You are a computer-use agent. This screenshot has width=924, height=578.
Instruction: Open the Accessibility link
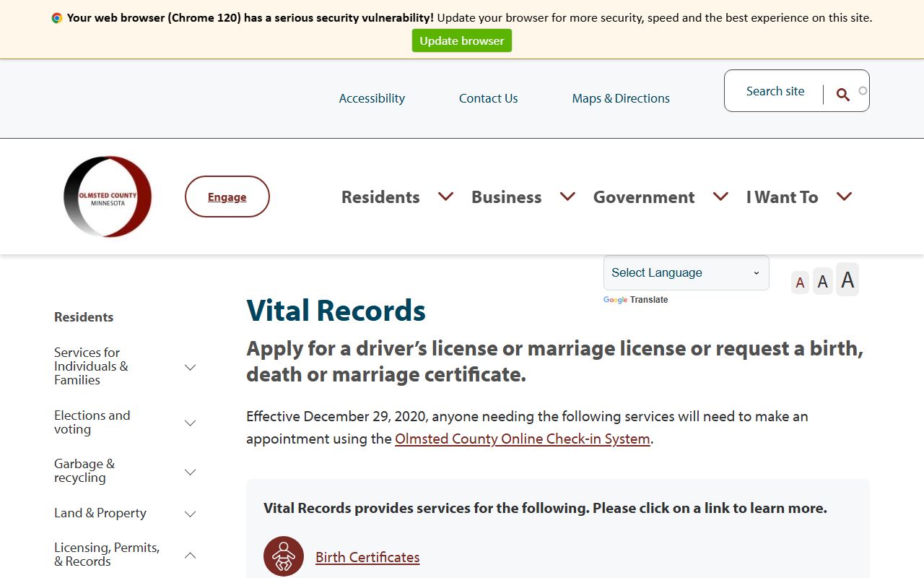pyautogui.click(x=372, y=98)
